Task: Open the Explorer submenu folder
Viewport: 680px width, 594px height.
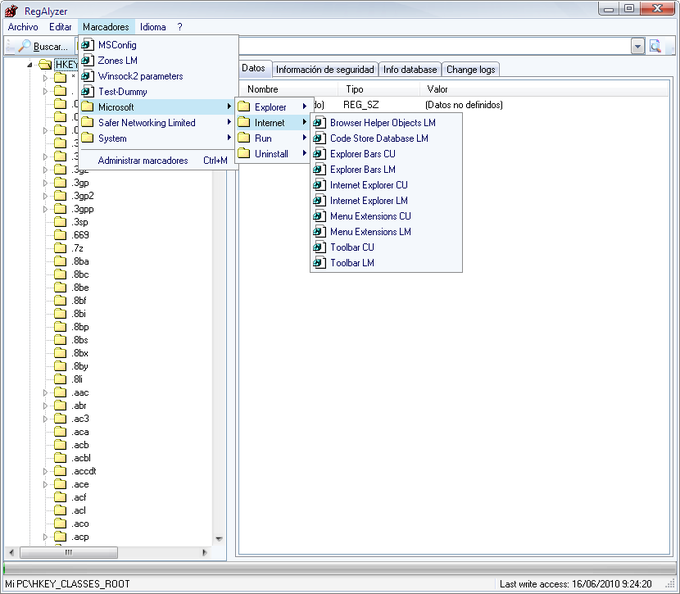Action: click(x=273, y=107)
